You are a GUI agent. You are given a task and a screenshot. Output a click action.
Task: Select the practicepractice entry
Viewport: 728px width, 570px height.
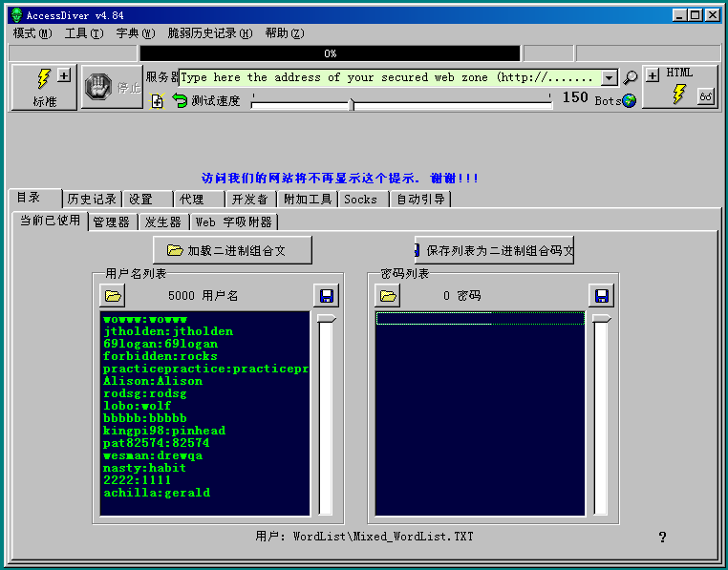click(x=205, y=369)
